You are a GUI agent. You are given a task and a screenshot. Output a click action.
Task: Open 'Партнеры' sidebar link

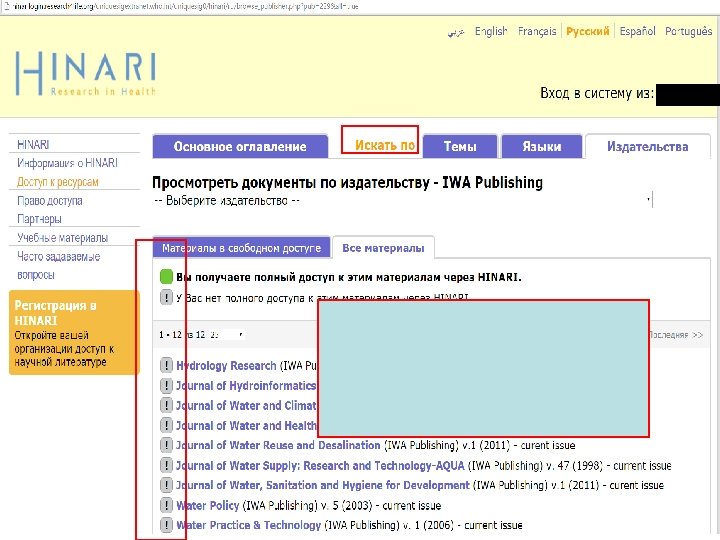(x=39, y=219)
